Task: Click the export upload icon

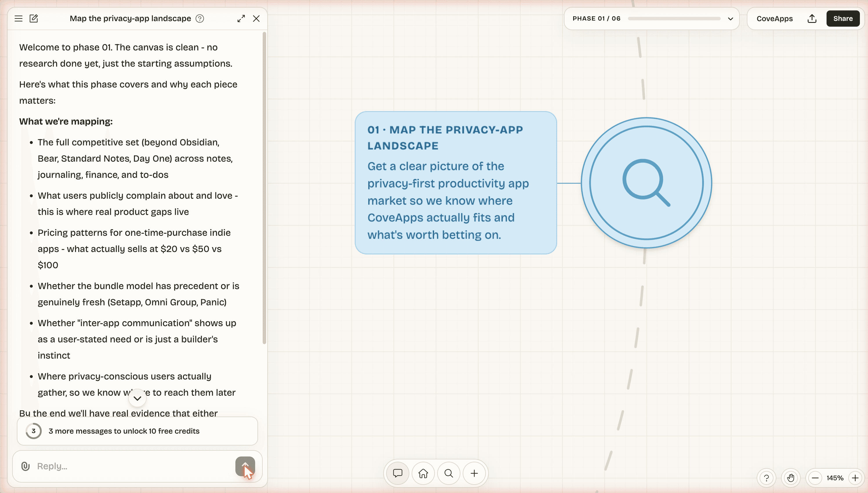Action: click(812, 19)
